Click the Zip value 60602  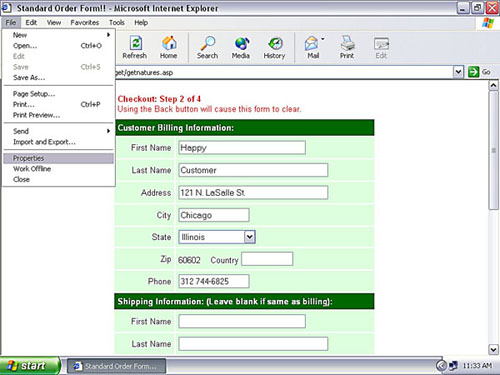tap(189, 260)
